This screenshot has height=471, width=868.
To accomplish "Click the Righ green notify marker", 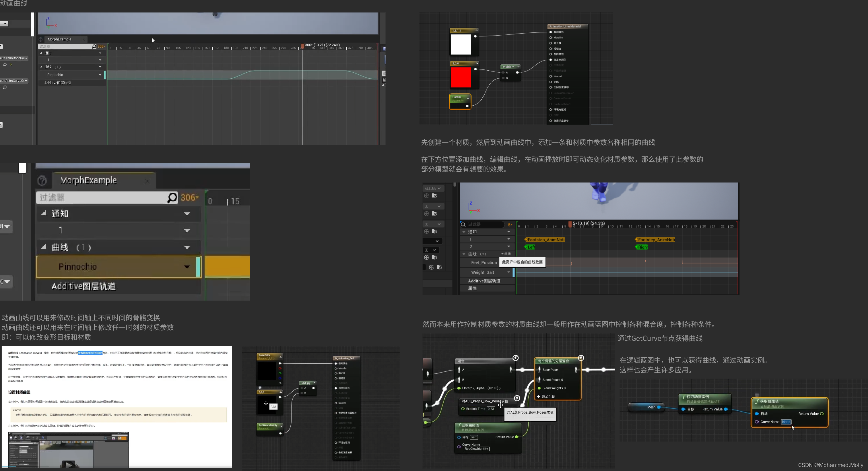I will click(x=642, y=247).
